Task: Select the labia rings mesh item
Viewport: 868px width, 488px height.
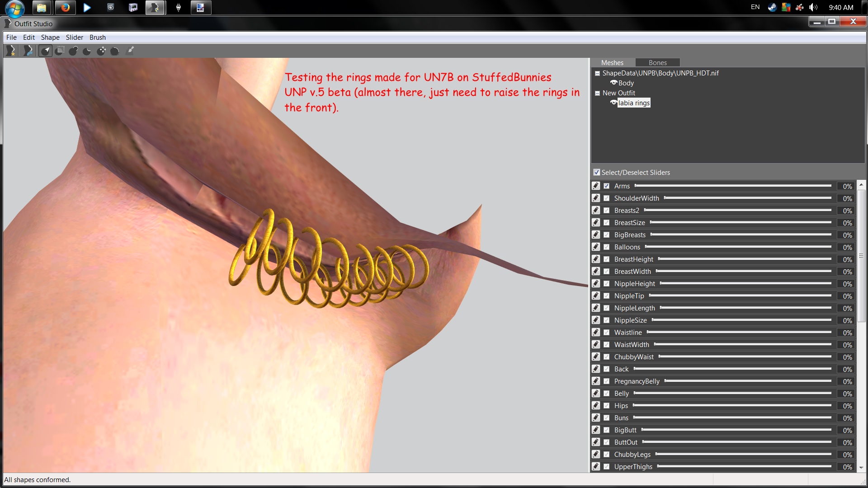Action: click(x=634, y=103)
